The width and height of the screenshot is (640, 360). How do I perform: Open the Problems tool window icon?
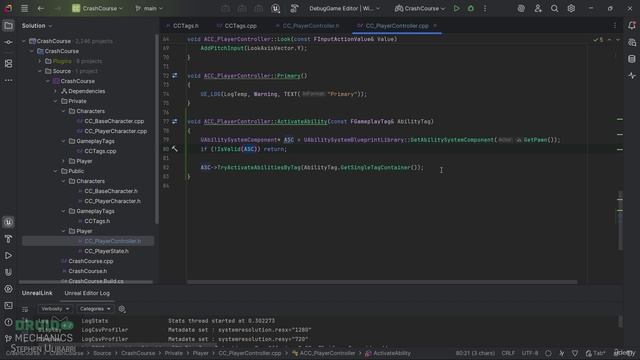pos(8,322)
